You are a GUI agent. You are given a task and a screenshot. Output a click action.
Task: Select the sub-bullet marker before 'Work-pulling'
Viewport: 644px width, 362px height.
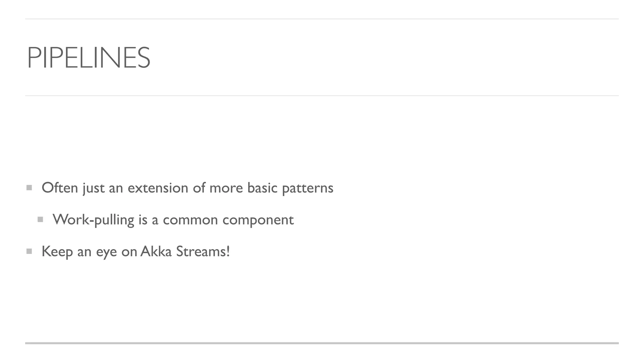click(x=40, y=220)
